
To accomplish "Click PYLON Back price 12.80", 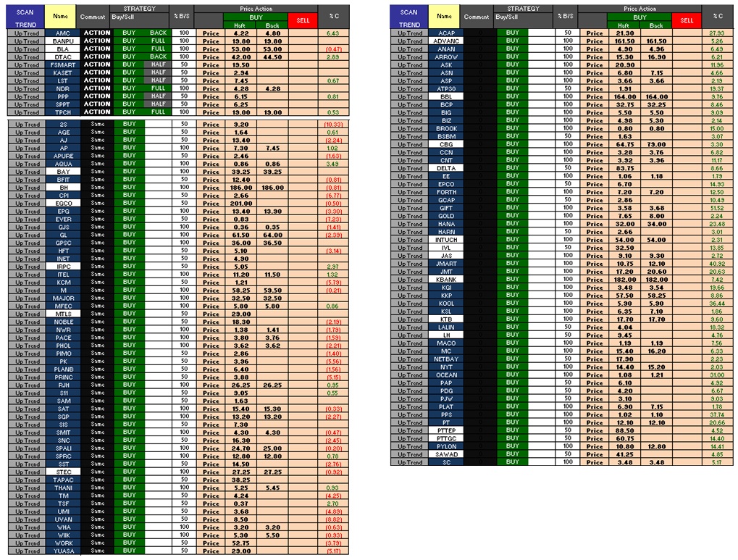I will [656, 446].
